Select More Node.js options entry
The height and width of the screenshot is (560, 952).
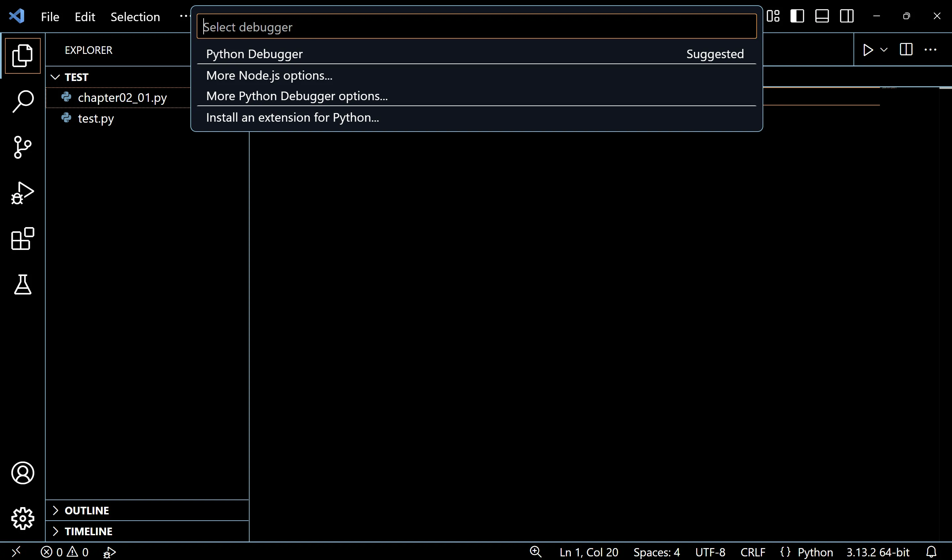click(x=477, y=76)
